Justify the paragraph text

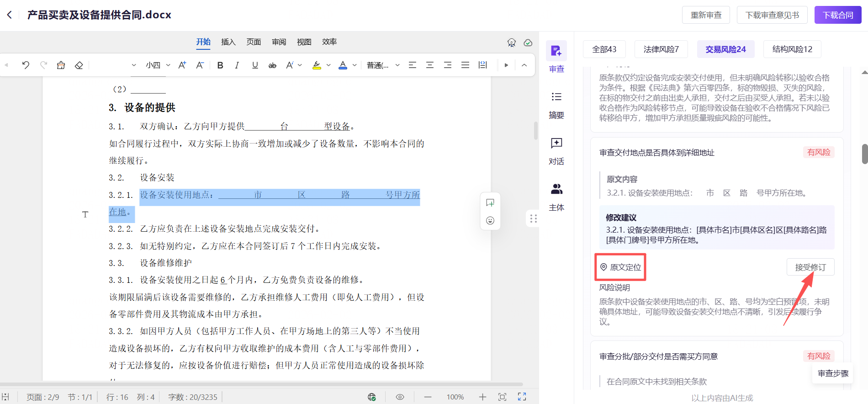(465, 65)
